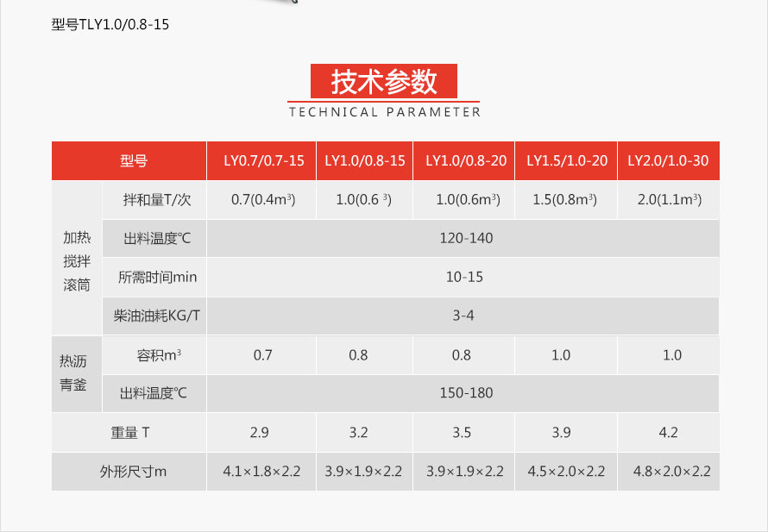Click the LY2.0/1.0-30 column header

click(668, 161)
